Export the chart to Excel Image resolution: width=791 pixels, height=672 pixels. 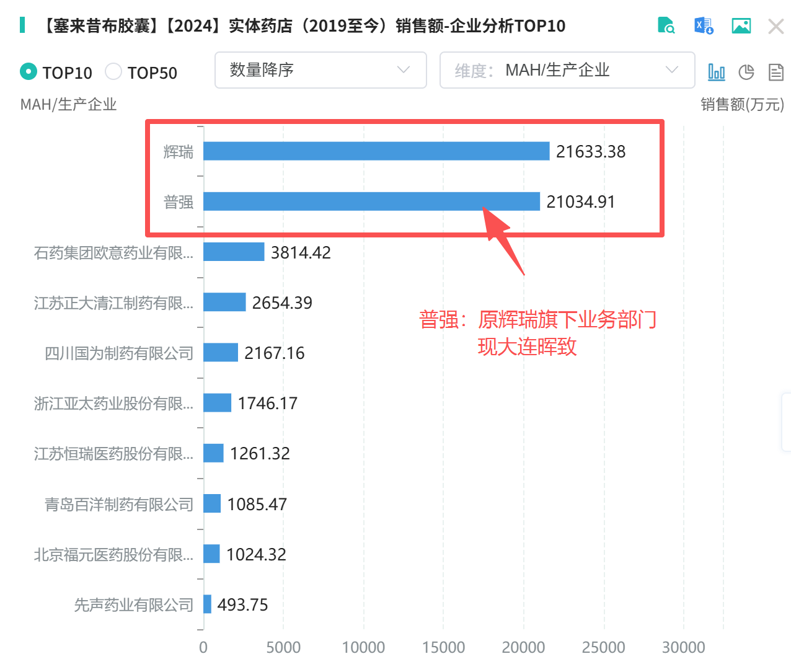[x=704, y=25]
